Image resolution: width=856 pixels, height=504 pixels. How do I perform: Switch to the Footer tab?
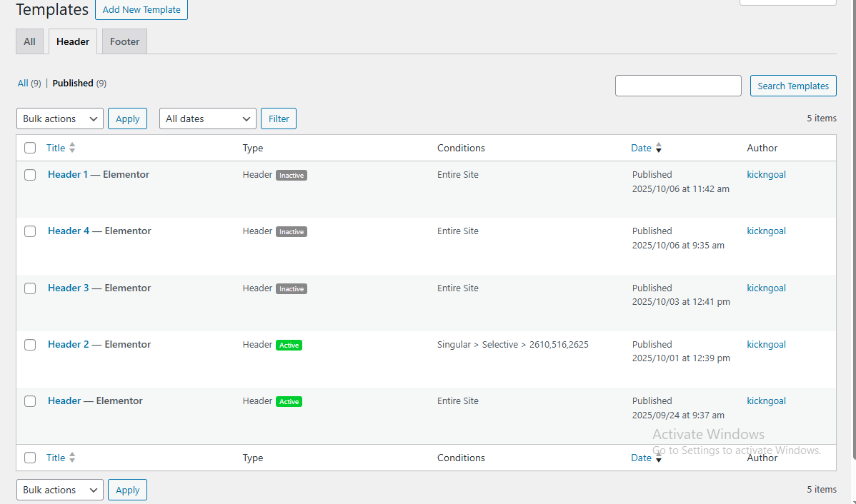point(124,41)
